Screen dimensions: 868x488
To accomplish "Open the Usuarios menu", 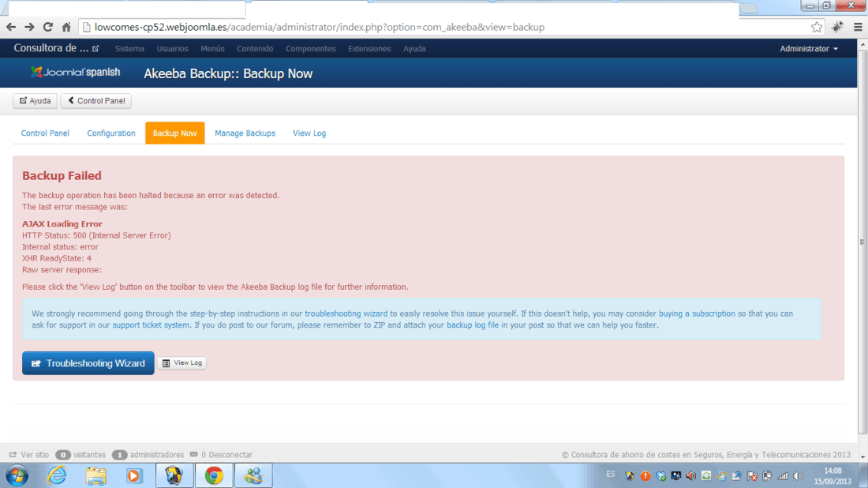I will [x=172, y=49].
